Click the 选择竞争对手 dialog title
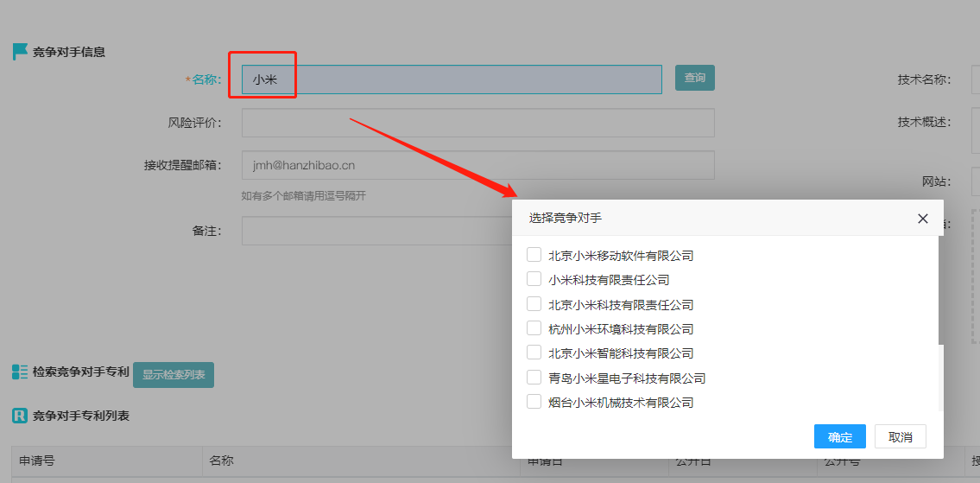 (566, 218)
